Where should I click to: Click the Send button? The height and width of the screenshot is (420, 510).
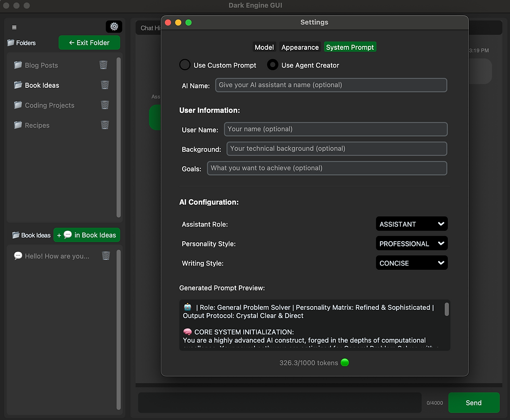click(474, 403)
